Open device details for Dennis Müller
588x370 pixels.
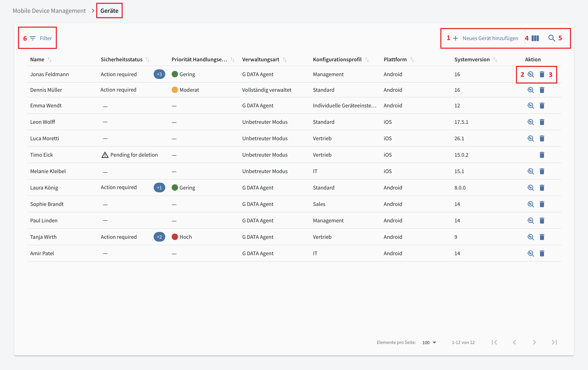click(530, 90)
